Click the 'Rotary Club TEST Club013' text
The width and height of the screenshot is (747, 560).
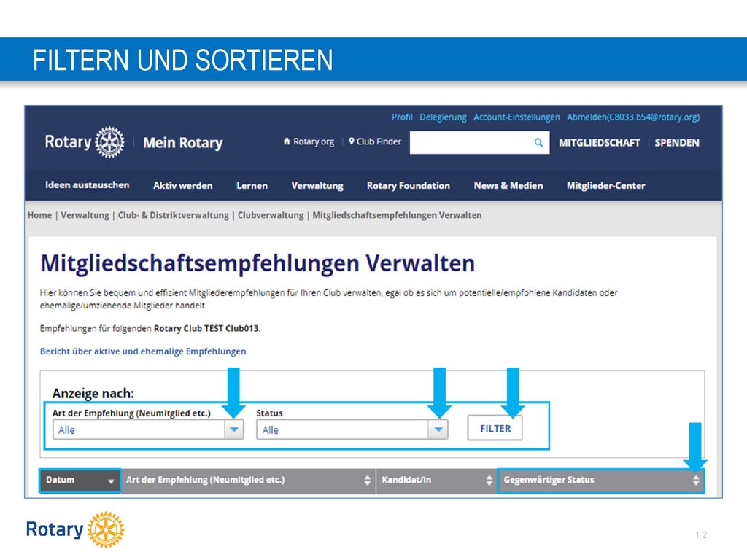pyautogui.click(x=206, y=329)
